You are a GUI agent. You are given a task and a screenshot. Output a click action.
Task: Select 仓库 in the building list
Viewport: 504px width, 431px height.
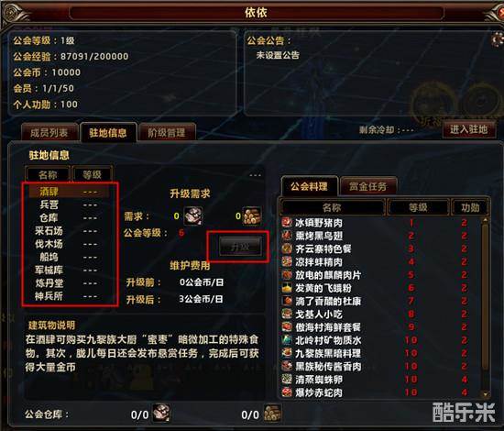pyautogui.click(x=49, y=217)
